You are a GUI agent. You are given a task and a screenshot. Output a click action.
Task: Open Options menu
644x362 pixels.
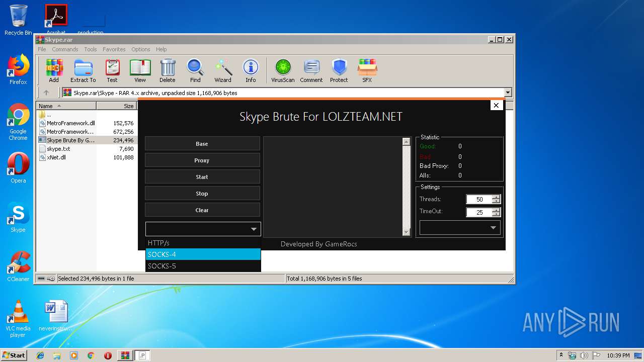(141, 49)
